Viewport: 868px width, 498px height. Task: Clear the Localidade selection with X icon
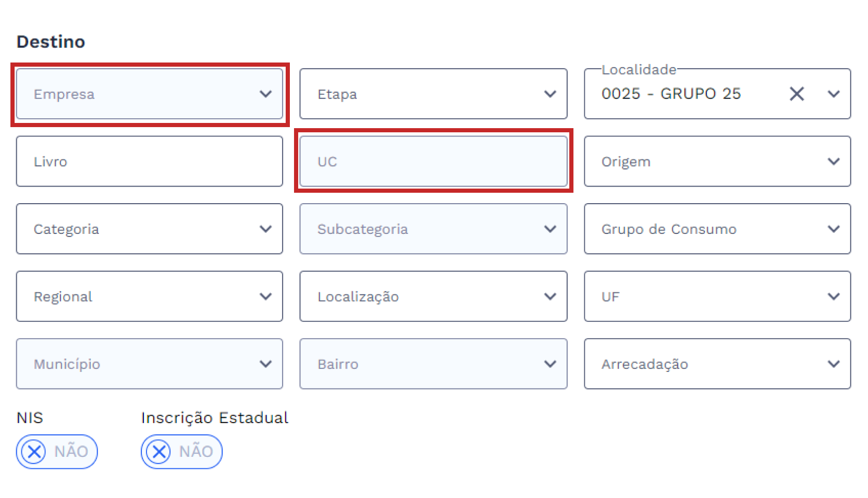point(797,94)
